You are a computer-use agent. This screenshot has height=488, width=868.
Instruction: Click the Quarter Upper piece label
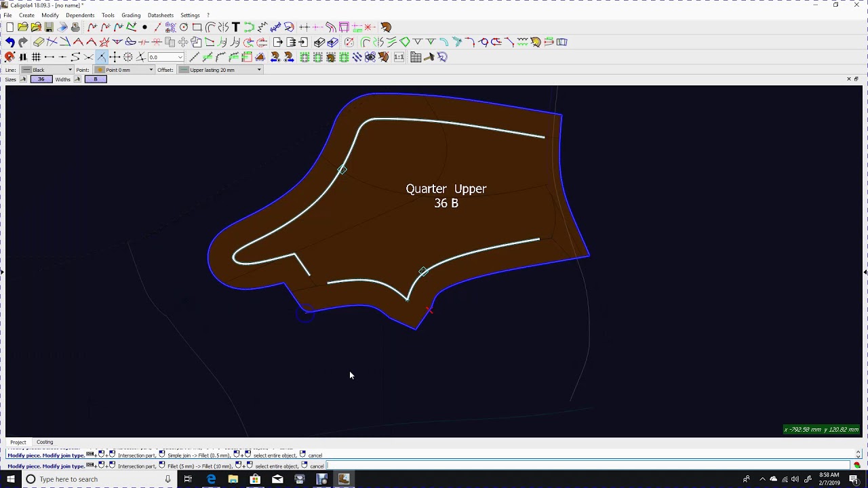[446, 195]
